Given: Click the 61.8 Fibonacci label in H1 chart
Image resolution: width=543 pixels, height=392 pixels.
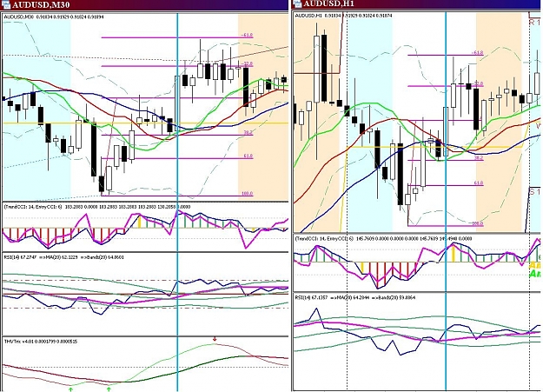Looking at the screenshot, I should tap(478, 183).
